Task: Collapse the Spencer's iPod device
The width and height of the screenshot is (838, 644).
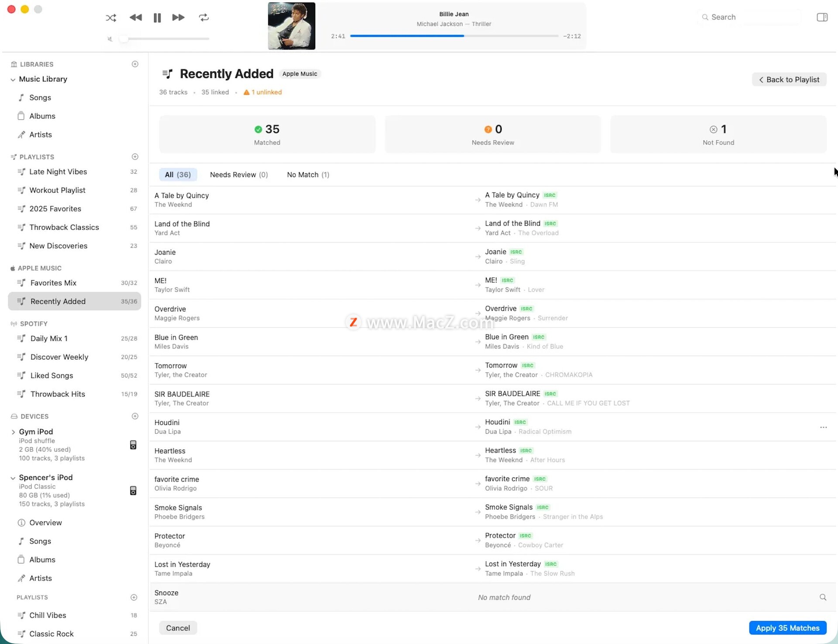Action: pyautogui.click(x=13, y=478)
